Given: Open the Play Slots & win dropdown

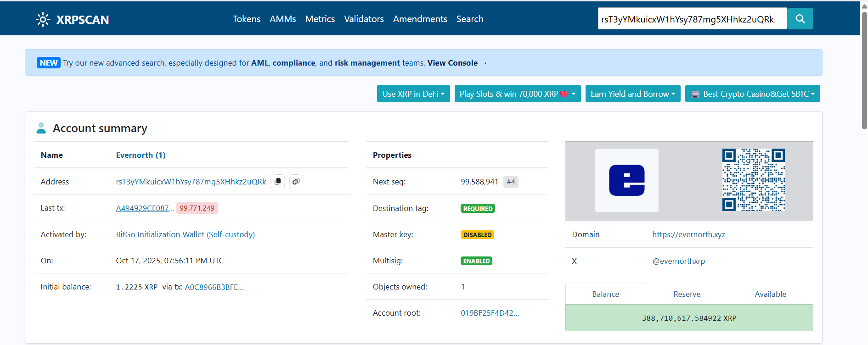Looking at the screenshot, I should 518,94.
